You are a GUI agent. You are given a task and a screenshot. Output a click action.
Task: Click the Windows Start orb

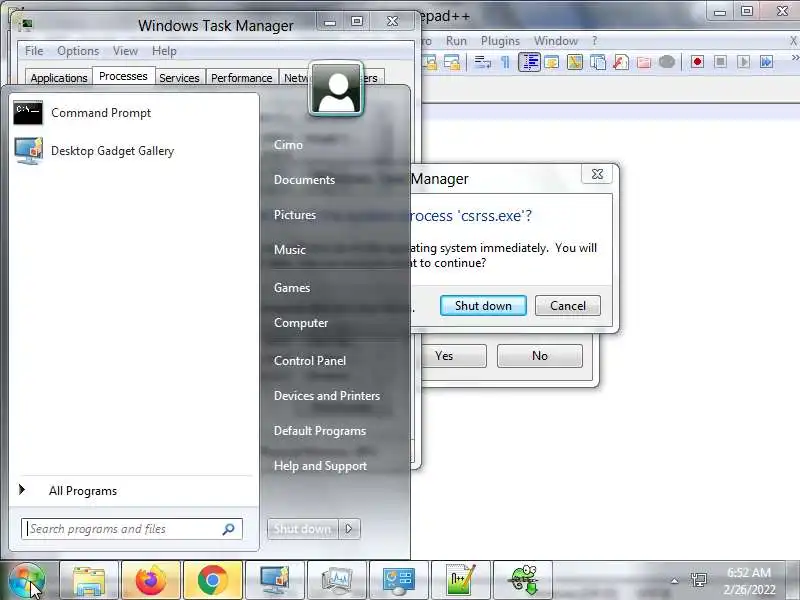point(27,581)
